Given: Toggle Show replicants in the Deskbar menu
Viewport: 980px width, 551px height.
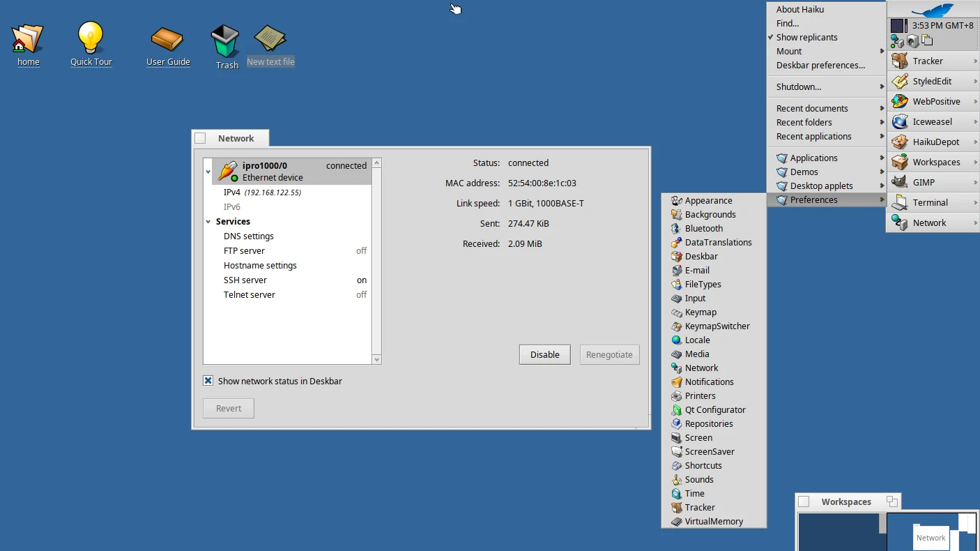Looking at the screenshot, I should 805,37.
